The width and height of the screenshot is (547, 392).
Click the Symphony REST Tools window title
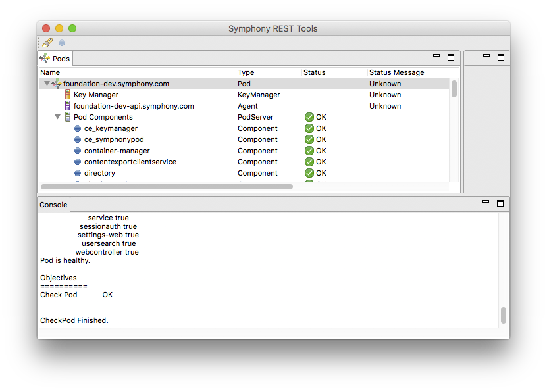273,28
